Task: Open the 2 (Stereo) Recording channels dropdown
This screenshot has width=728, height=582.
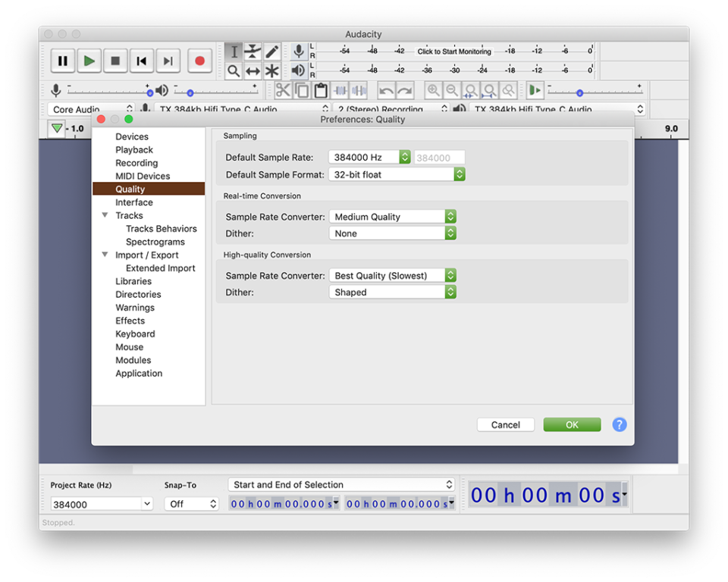Action: click(x=391, y=109)
